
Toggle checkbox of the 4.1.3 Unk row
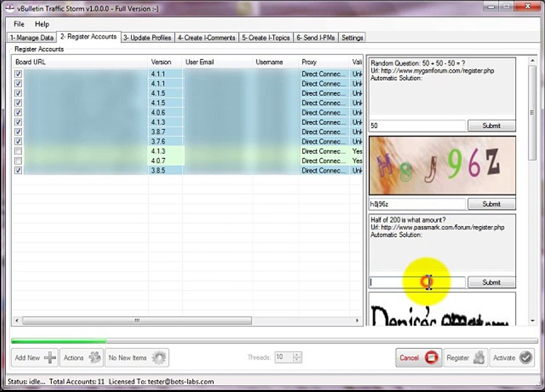coord(18,122)
